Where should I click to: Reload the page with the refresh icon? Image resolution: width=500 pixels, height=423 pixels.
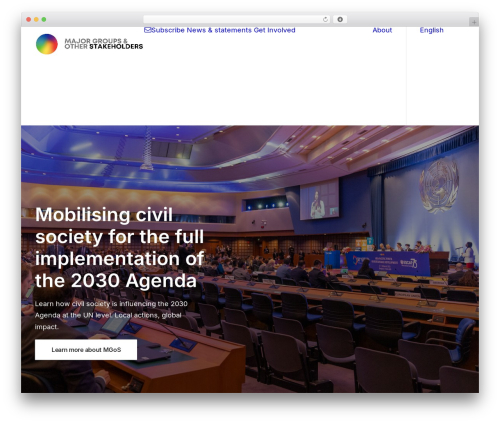[x=325, y=20]
